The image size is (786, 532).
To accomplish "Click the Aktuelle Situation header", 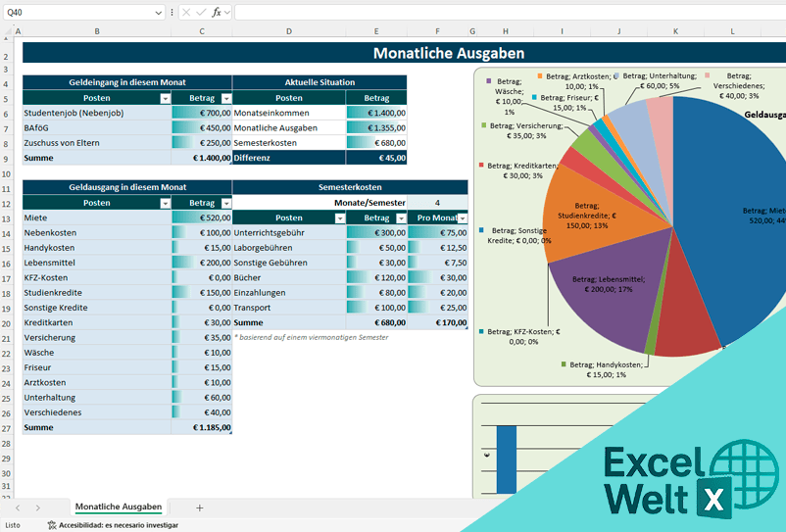I will [319, 82].
